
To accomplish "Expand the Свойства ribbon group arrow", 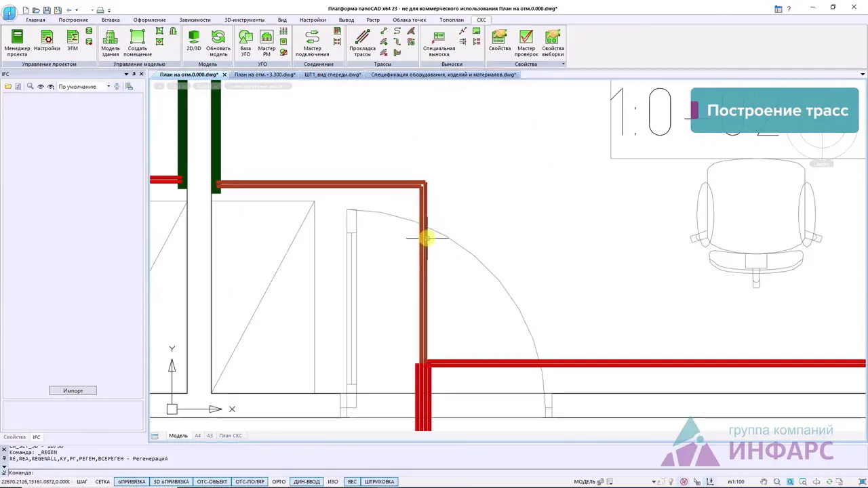I will tap(563, 64).
